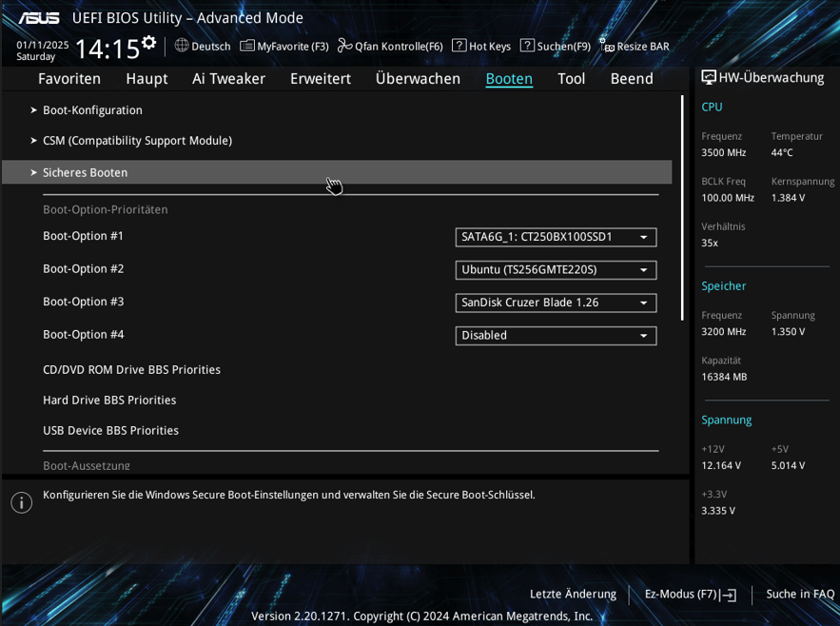The height and width of the screenshot is (626, 840).
Task: Click the Boot-Option #3 label
Action: coord(83,302)
